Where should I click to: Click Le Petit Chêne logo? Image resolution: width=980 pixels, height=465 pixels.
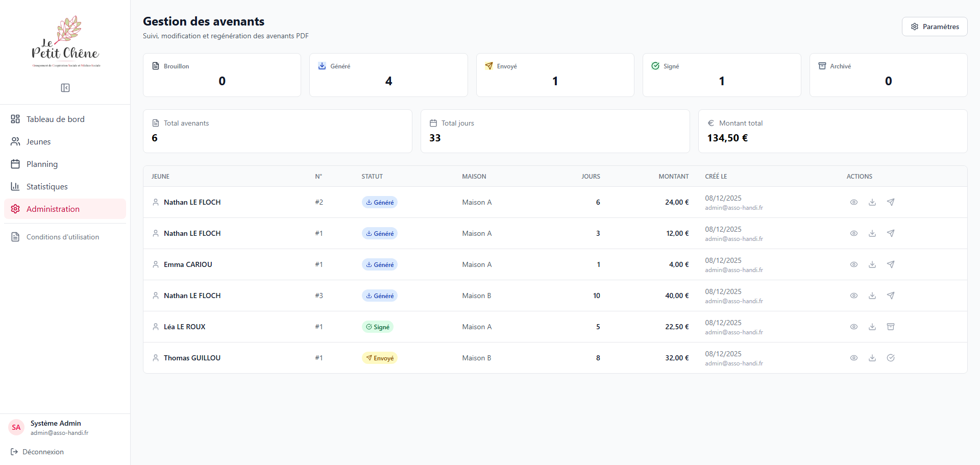tap(65, 42)
